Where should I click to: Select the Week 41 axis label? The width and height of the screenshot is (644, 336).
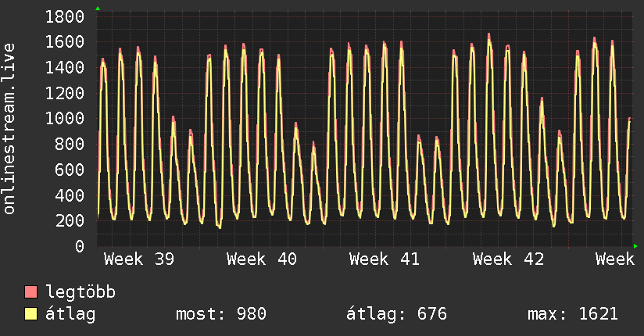point(385,259)
